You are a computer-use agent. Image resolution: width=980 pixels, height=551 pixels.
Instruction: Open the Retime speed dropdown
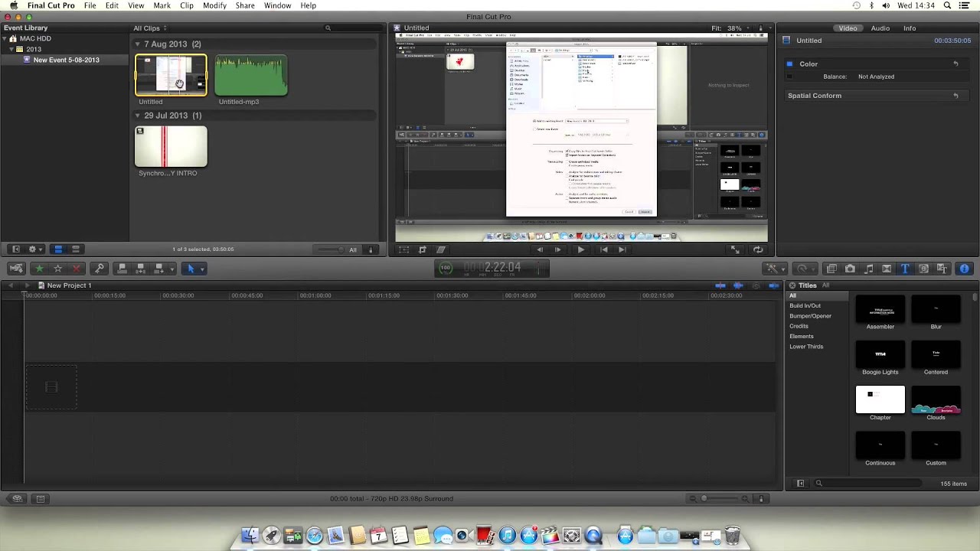(x=805, y=269)
